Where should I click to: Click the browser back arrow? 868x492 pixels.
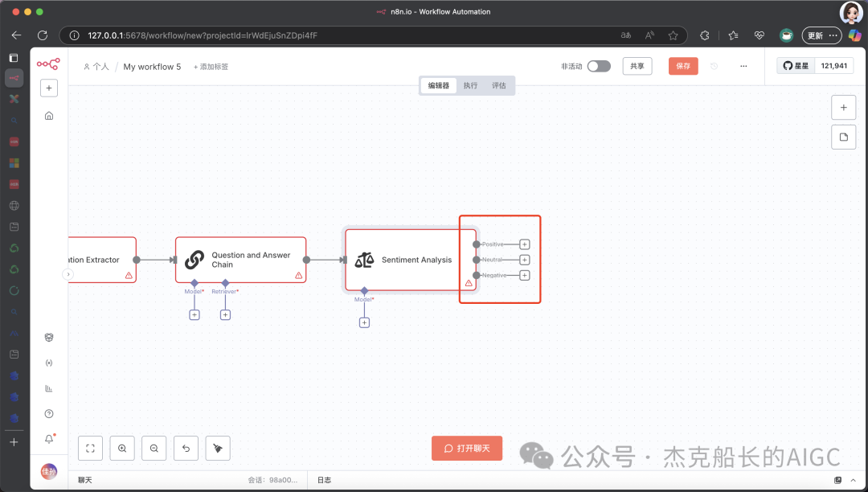pyautogui.click(x=16, y=35)
